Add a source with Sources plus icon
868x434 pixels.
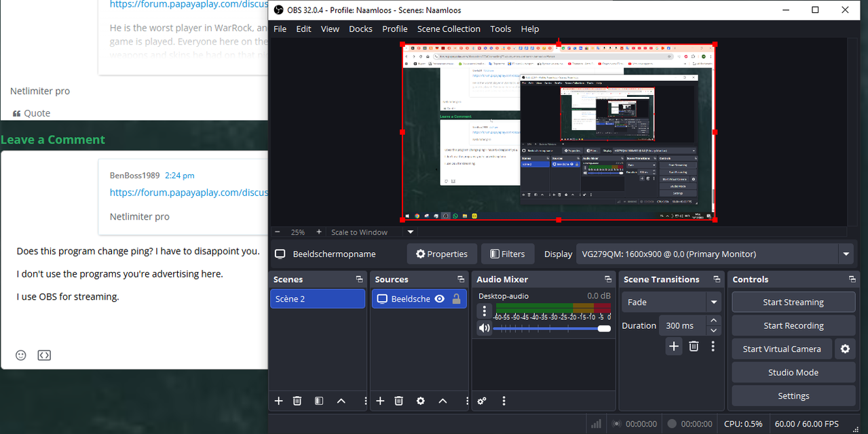[380, 401]
